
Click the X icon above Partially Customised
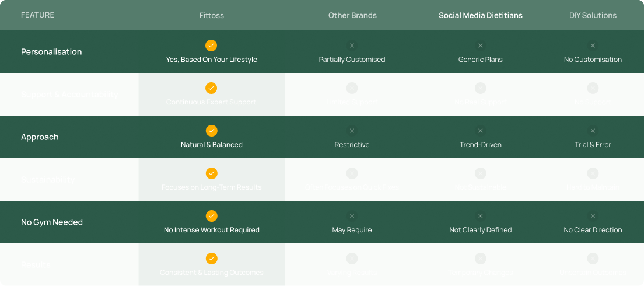point(352,46)
